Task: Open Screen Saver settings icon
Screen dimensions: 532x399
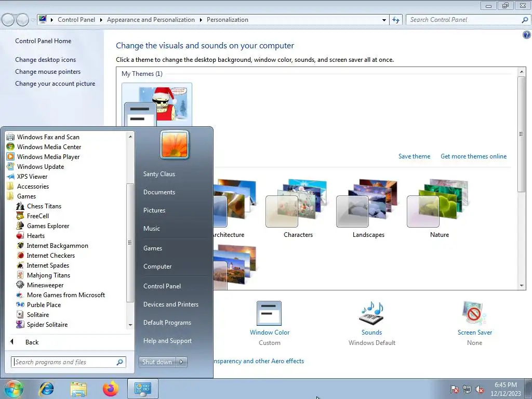Action: [x=474, y=313]
